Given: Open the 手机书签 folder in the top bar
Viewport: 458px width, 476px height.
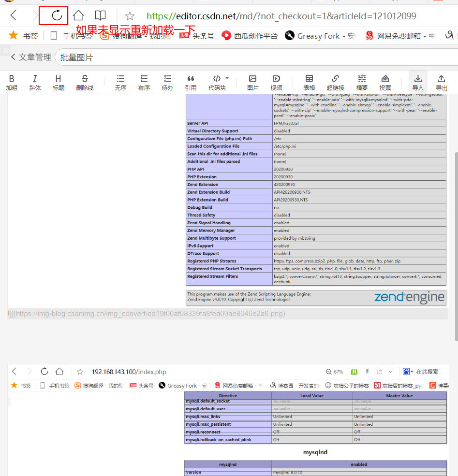Looking at the screenshot, I should click(x=72, y=36).
